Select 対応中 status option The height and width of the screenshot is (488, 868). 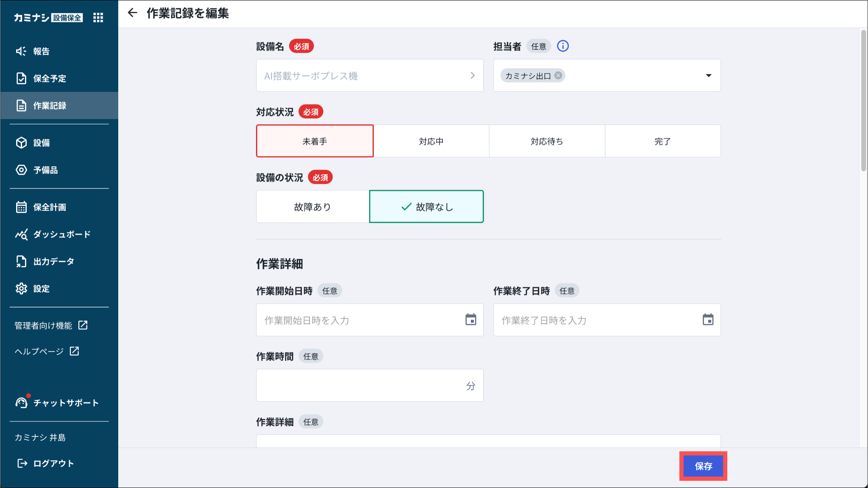pos(431,141)
